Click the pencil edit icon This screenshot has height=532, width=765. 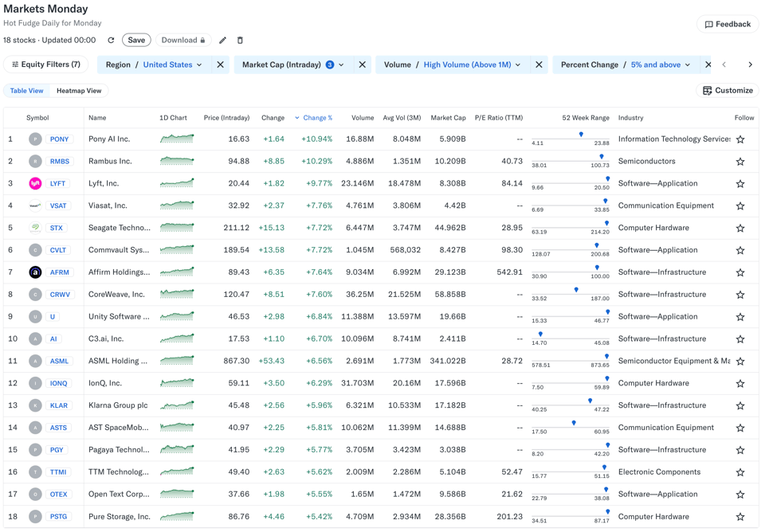coord(223,41)
